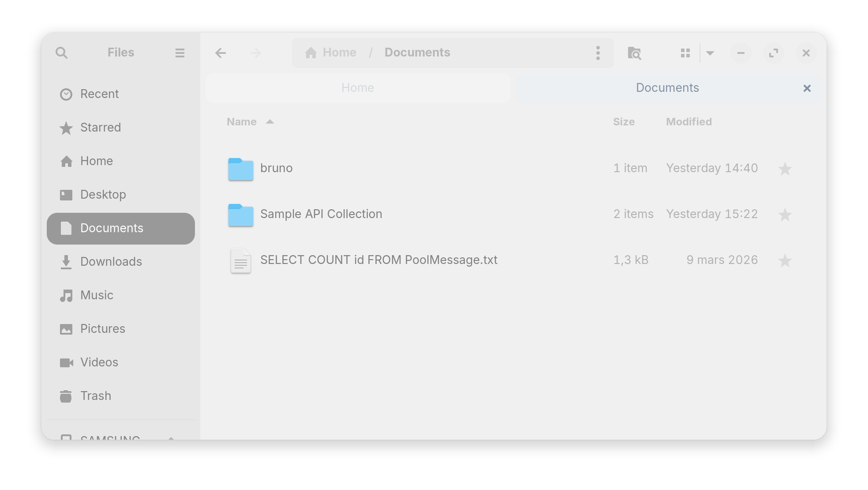Open Trash in the sidebar

tap(95, 396)
